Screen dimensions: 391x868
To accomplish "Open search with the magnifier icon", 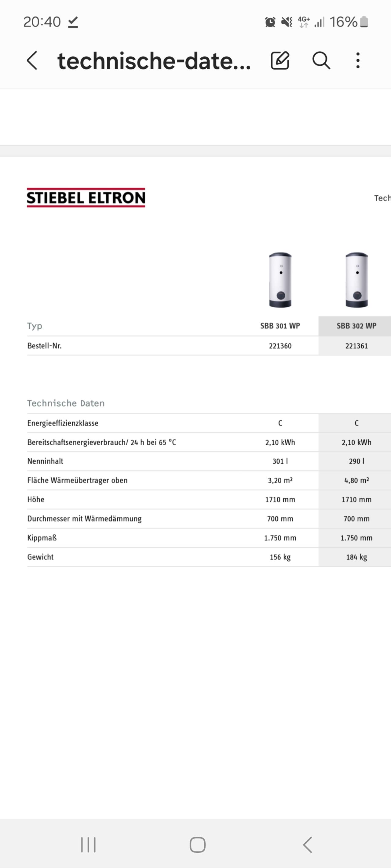I will coord(321,61).
